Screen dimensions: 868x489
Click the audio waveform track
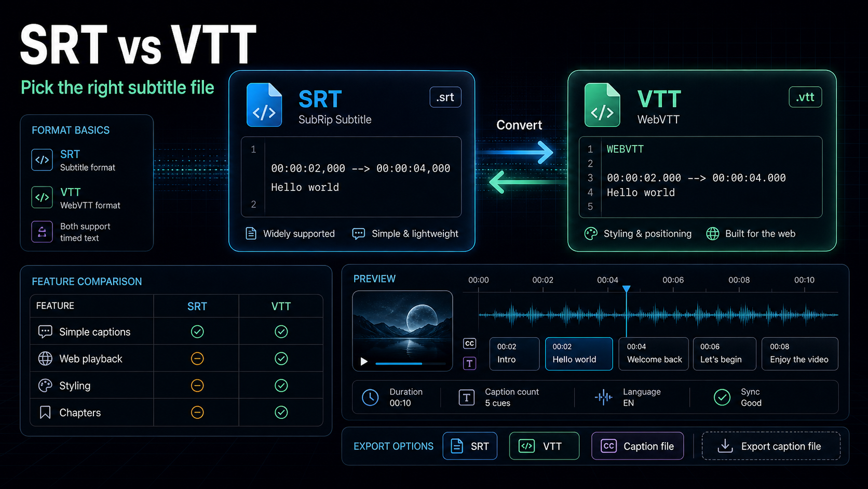click(x=658, y=314)
